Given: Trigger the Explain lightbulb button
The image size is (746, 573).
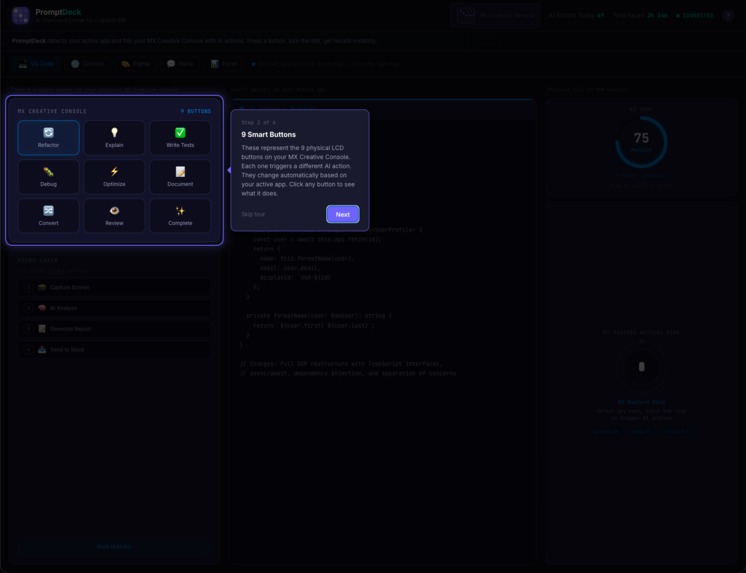Looking at the screenshot, I should pyautogui.click(x=114, y=138).
